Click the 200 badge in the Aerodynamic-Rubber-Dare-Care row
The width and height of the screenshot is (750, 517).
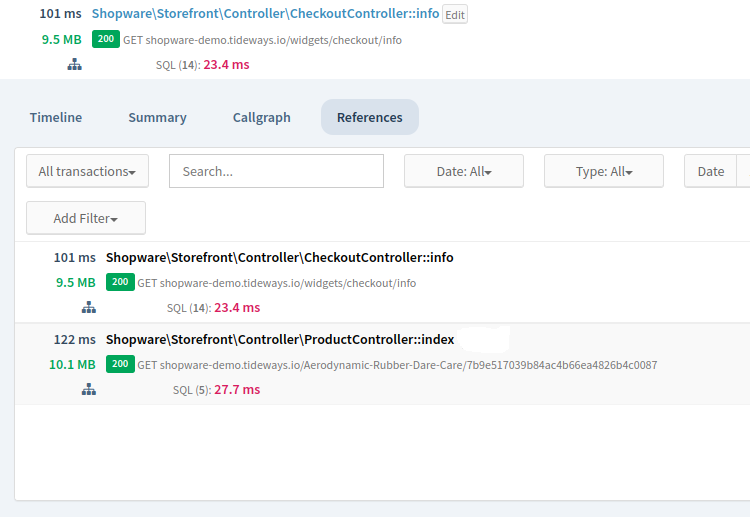[120, 364]
